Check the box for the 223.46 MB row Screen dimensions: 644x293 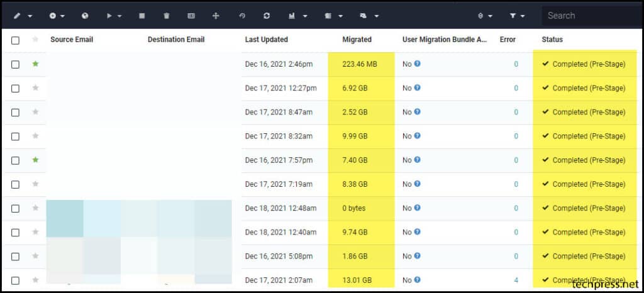point(15,64)
